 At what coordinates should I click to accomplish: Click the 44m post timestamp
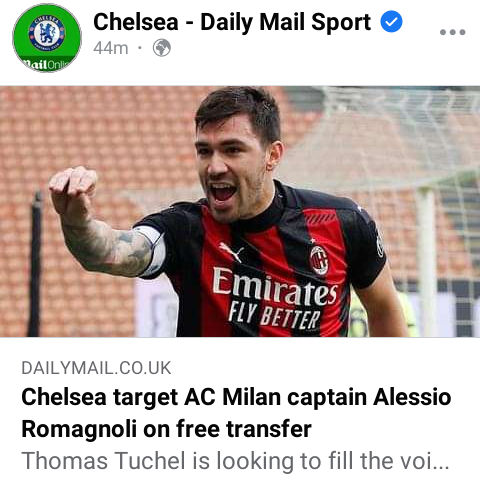(111, 48)
